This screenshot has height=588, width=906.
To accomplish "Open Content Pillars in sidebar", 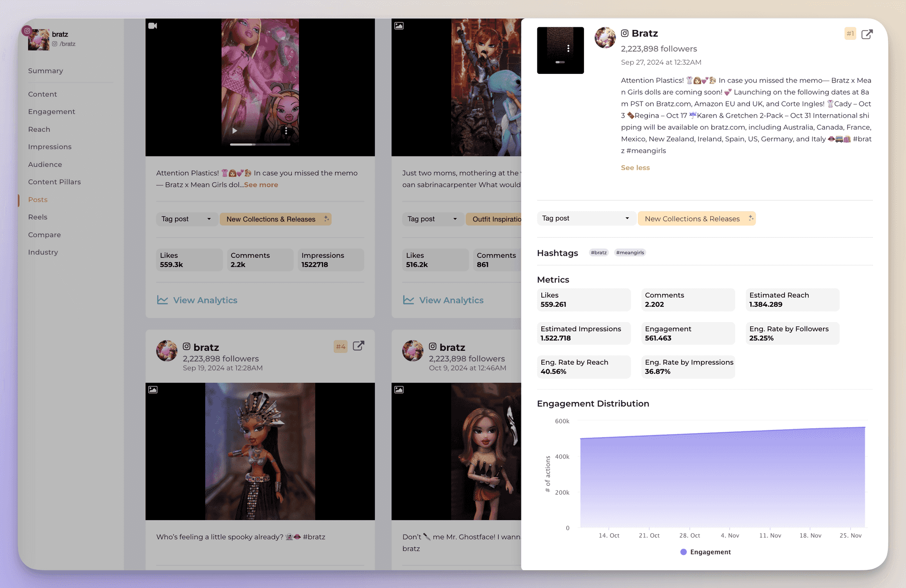I will (54, 182).
